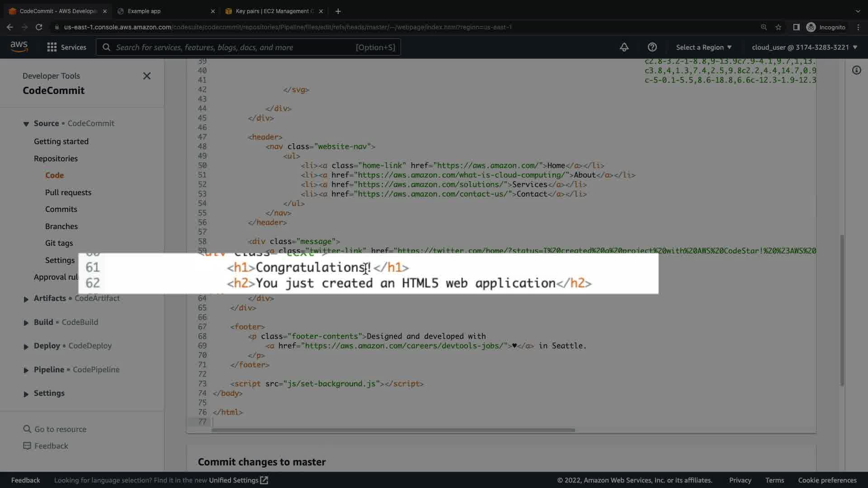Click the horizontal scrollbar of the code editor

(x=393, y=430)
